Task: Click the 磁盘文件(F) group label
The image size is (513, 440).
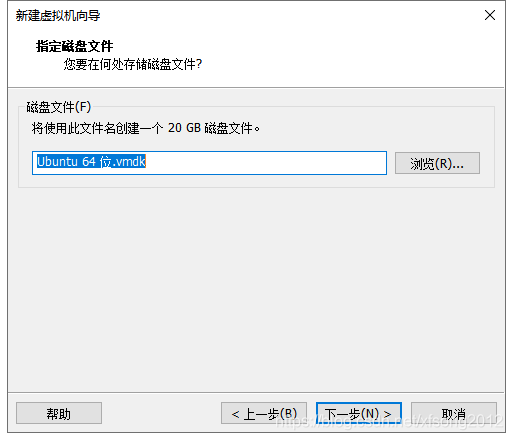Action: tap(59, 107)
